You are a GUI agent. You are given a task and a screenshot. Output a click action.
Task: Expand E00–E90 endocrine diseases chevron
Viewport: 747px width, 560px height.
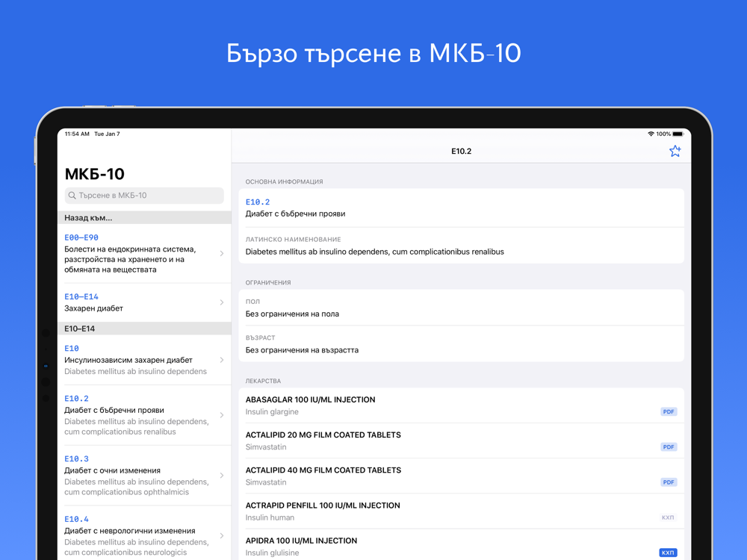click(222, 253)
